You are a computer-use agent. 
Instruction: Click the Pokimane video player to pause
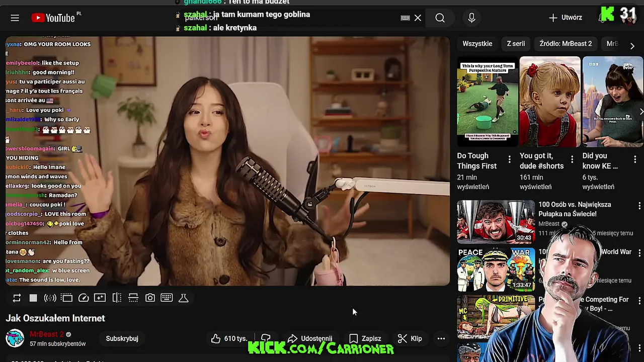[x=227, y=161]
